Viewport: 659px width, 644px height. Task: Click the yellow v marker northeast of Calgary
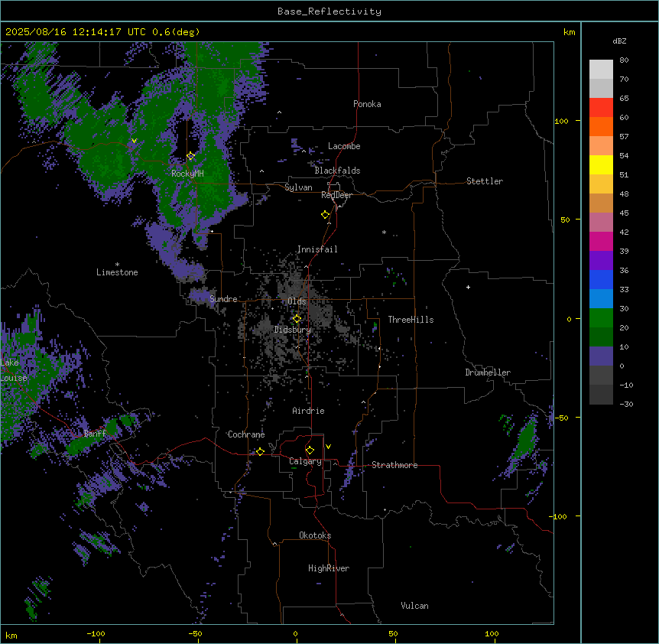click(x=328, y=447)
